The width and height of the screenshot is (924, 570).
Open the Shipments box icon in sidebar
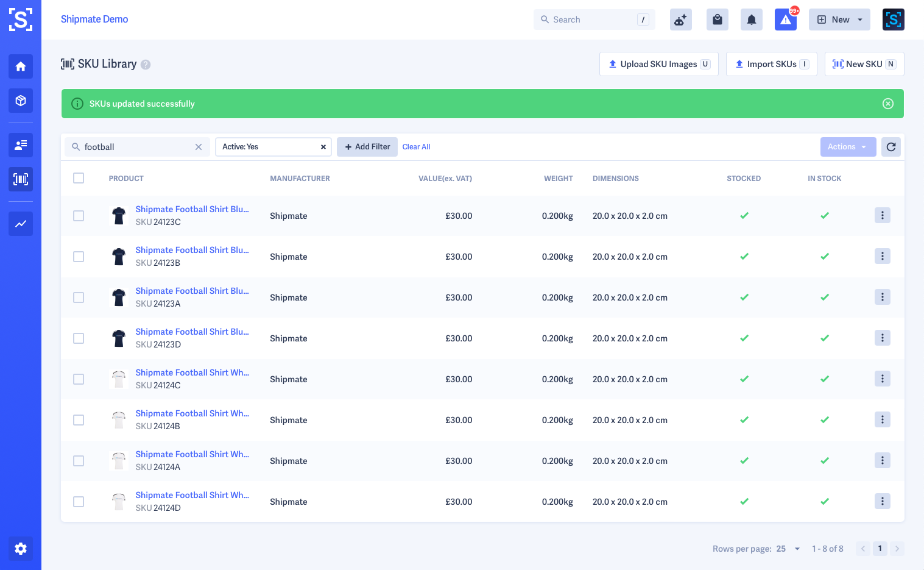click(x=21, y=101)
